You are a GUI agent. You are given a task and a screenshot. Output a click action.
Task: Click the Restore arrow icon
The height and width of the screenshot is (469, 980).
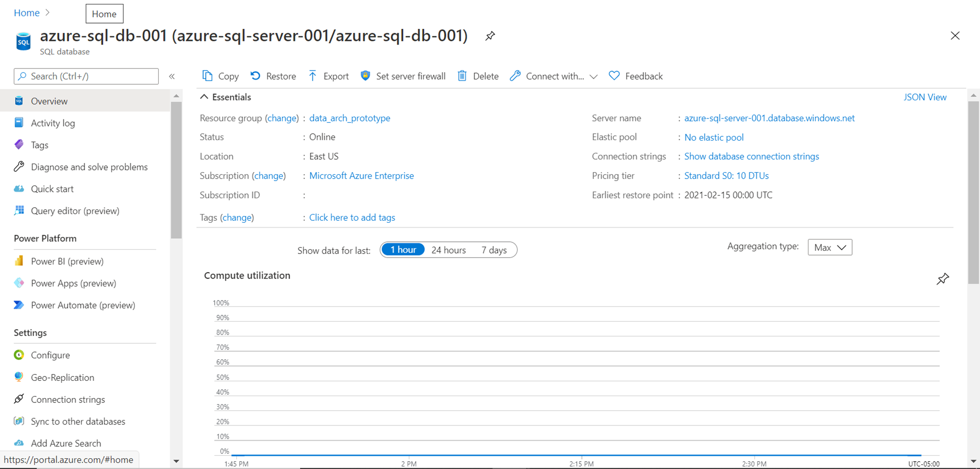point(255,76)
